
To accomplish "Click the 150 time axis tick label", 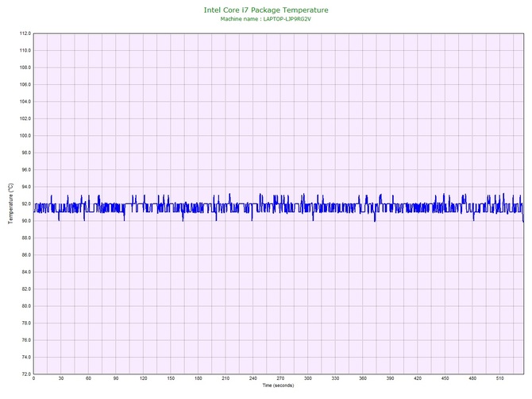I will coord(171,378).
